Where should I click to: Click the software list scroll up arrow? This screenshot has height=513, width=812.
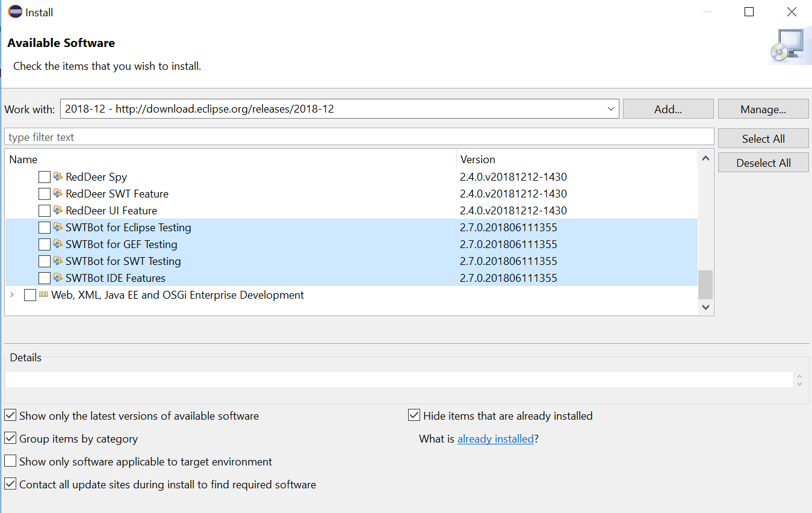pyautogui.click(x=705, y=158)
